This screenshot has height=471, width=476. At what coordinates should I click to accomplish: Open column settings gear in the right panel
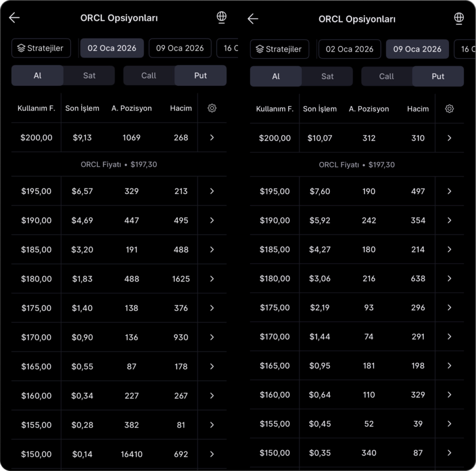[x=449, y=109]
